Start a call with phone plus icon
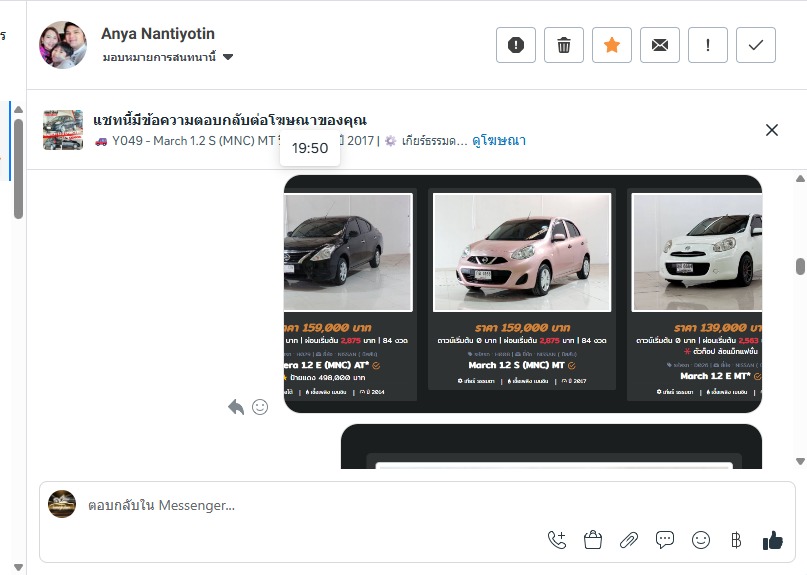The width and height of the screenshot is (807, 575). click(557, 540)
